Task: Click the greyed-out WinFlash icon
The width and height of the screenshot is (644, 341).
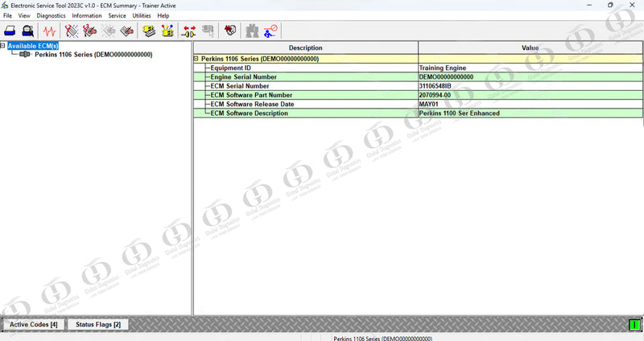Action: point(208,31)
